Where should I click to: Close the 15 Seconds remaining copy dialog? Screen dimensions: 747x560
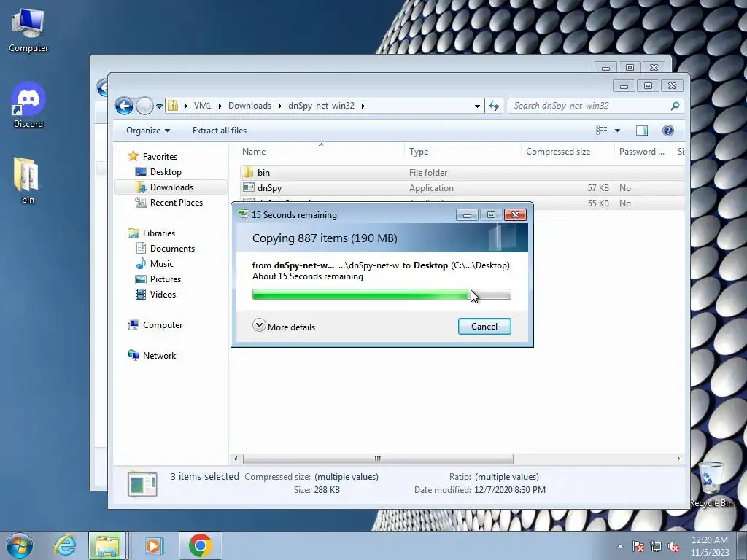[x=515, y=215]
